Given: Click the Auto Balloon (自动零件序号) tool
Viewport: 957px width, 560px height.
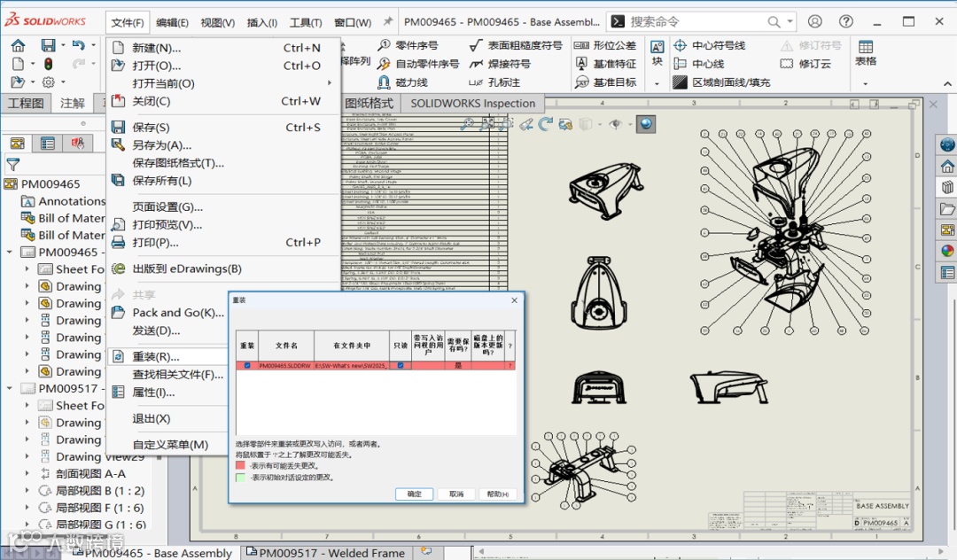Looking at the screenshot, I should pos(418,64).
